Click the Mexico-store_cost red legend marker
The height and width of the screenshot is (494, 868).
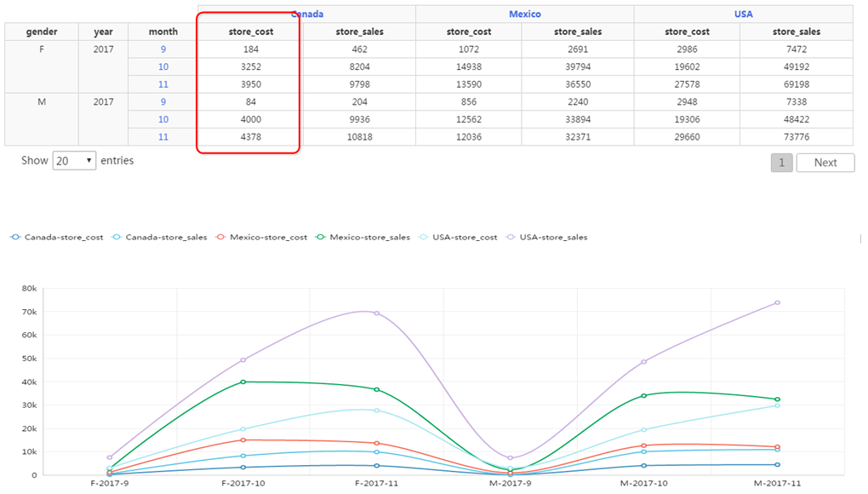click(221, 237)
